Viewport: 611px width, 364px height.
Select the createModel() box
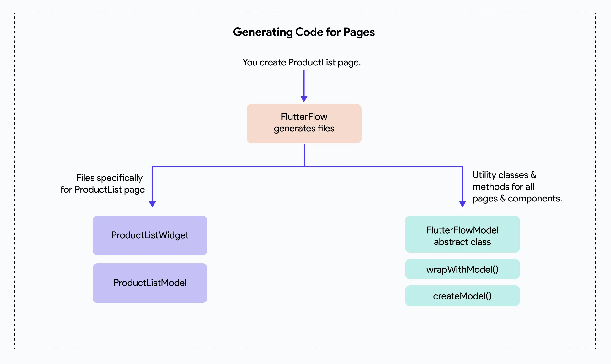[462, 296]
